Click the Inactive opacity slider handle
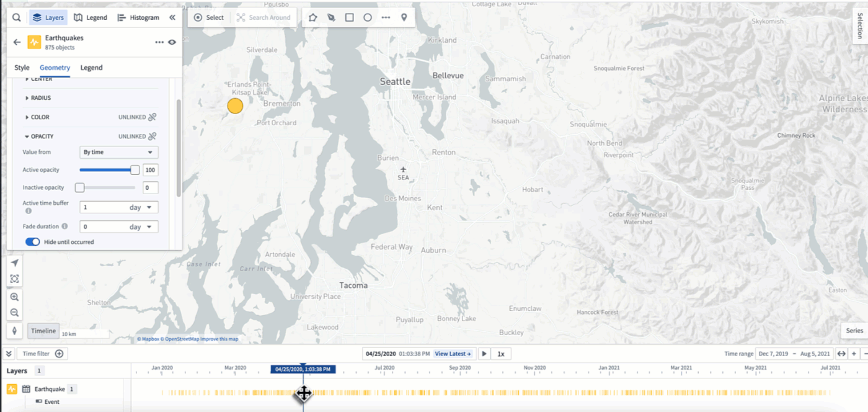The image size is (868, 412). pyautogui.click(x=79, y=187)
